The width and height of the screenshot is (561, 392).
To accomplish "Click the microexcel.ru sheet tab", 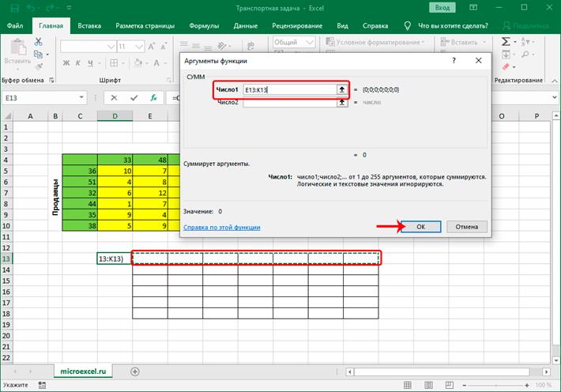I will pos(83,371).
